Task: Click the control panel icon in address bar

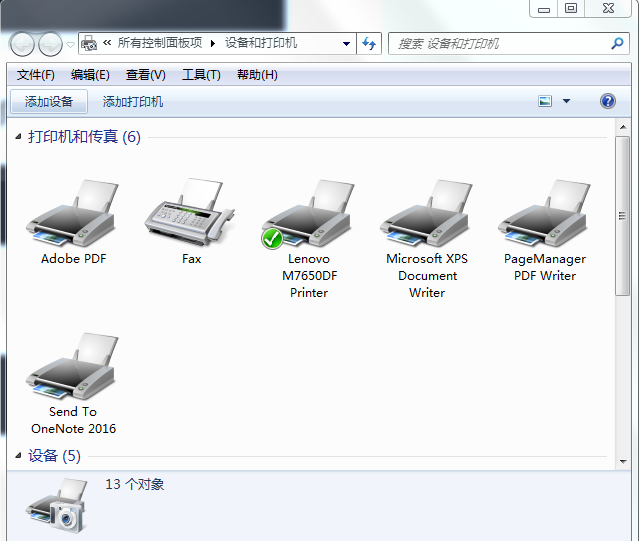Action: [89, 43]
